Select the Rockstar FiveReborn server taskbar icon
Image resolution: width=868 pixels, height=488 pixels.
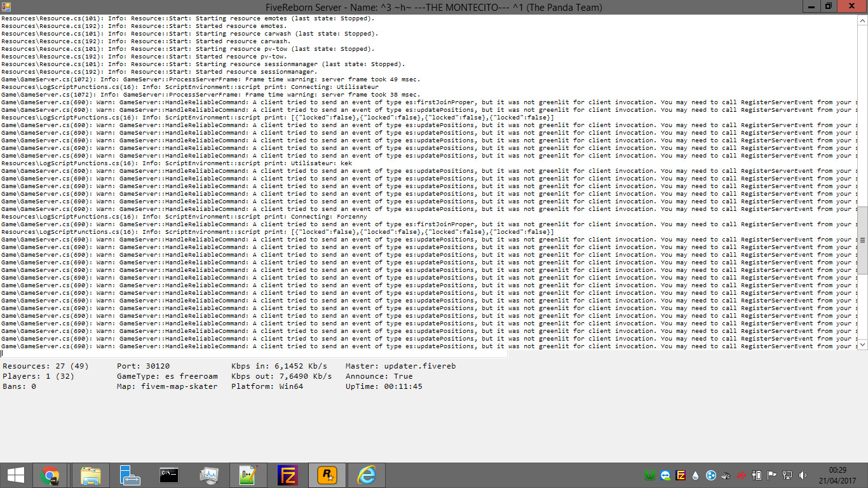tap(327, 475)
